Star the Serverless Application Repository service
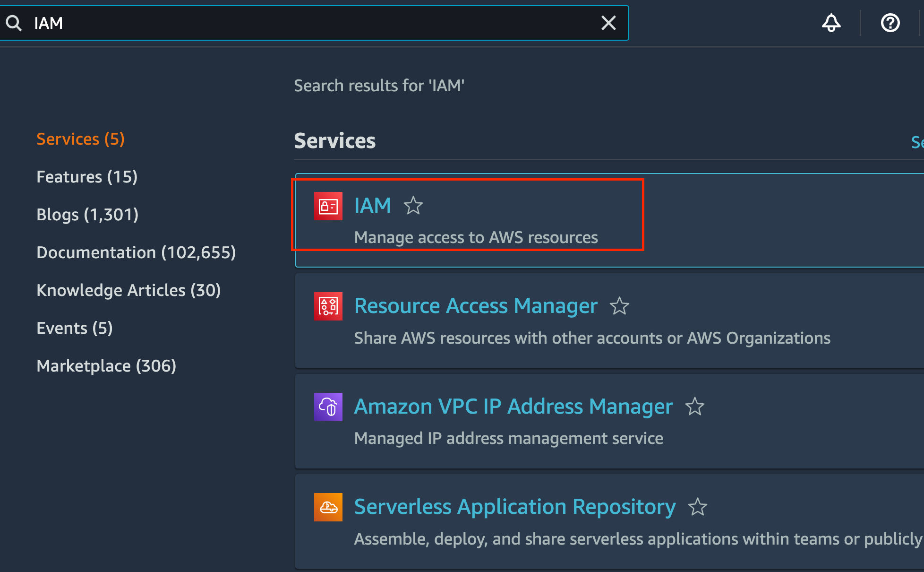The image size is (924, 572). pos(697,507)
